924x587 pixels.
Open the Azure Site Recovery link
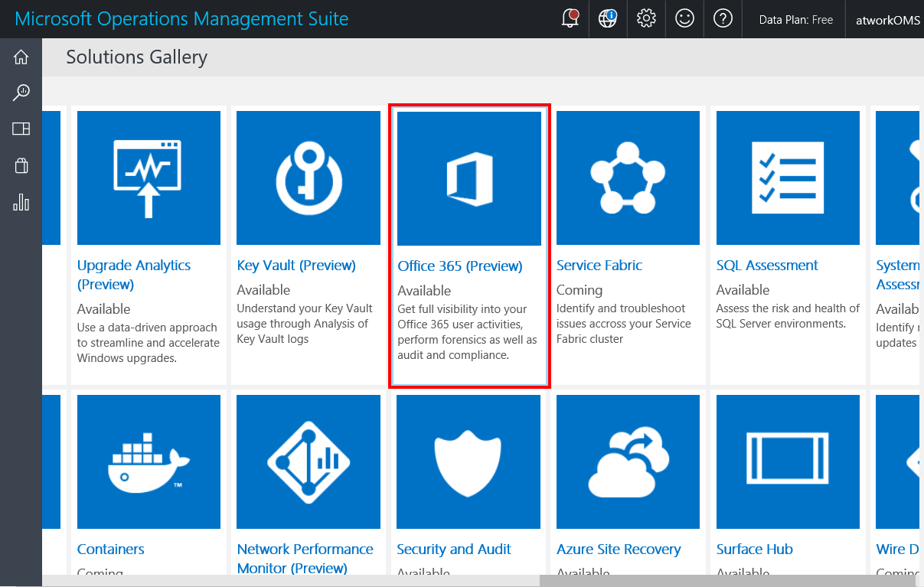[619, 549]
